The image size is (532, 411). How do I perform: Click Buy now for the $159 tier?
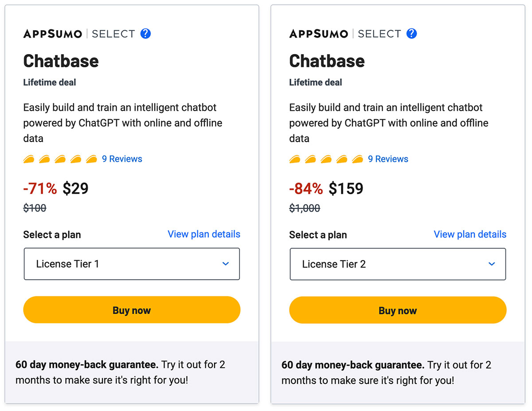398,310
